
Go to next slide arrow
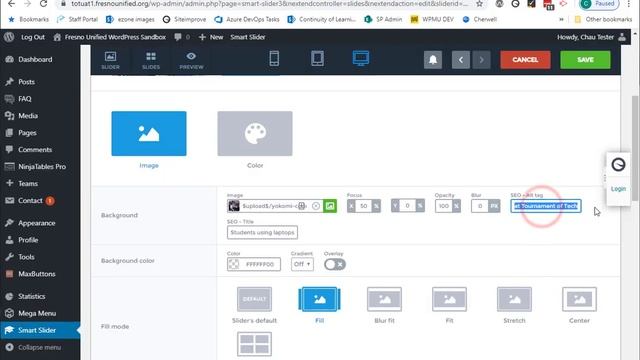[481, 60]
